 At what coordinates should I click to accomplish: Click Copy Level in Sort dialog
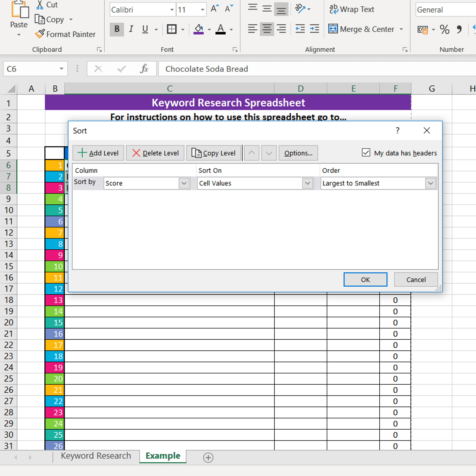tap(214, 153)
